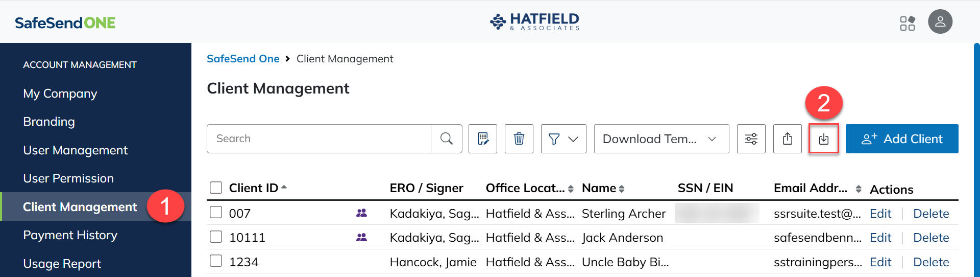Click the bulk edit clients icon
The image size is (980, 277).
pyautogui.click(x=483, y=138)
